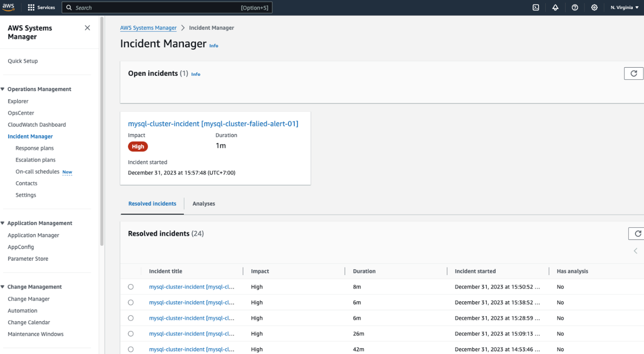
Task: Refresh the Open incidents list
Action: pos(634,74)
